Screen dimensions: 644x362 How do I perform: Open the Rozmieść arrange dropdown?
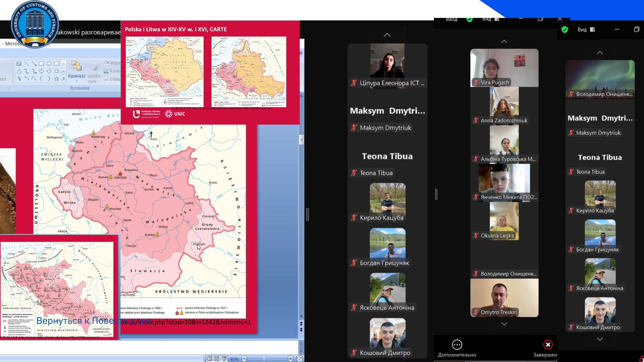76,71
